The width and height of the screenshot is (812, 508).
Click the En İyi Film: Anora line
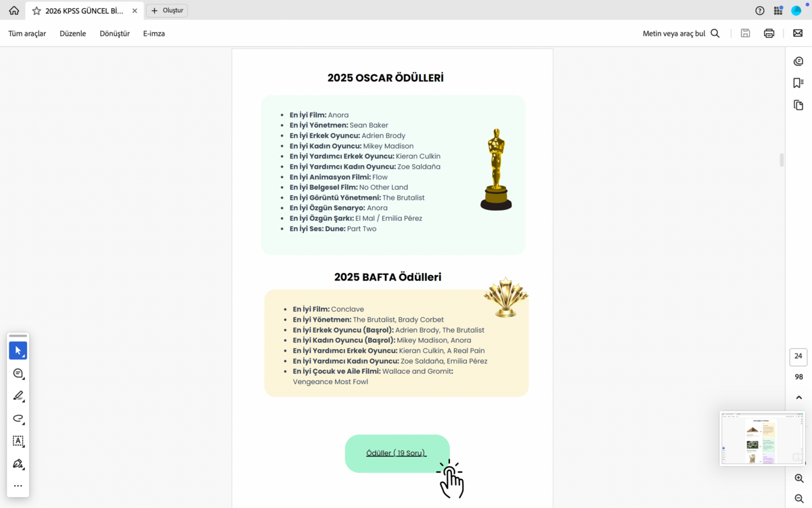319,115
